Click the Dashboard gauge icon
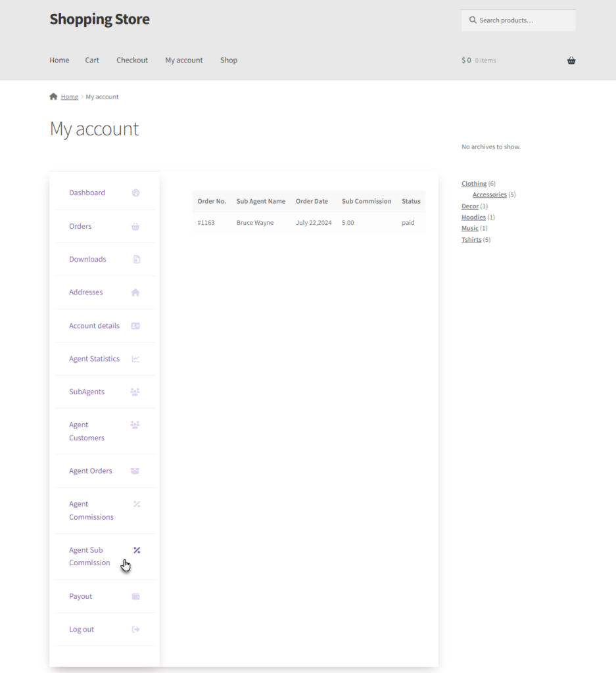 135,193
